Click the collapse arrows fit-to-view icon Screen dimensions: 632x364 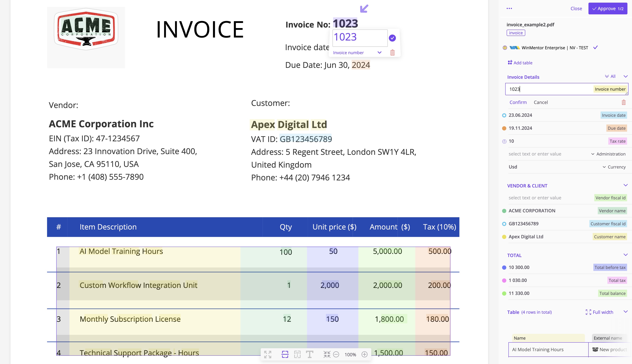[x=327, y=354]
